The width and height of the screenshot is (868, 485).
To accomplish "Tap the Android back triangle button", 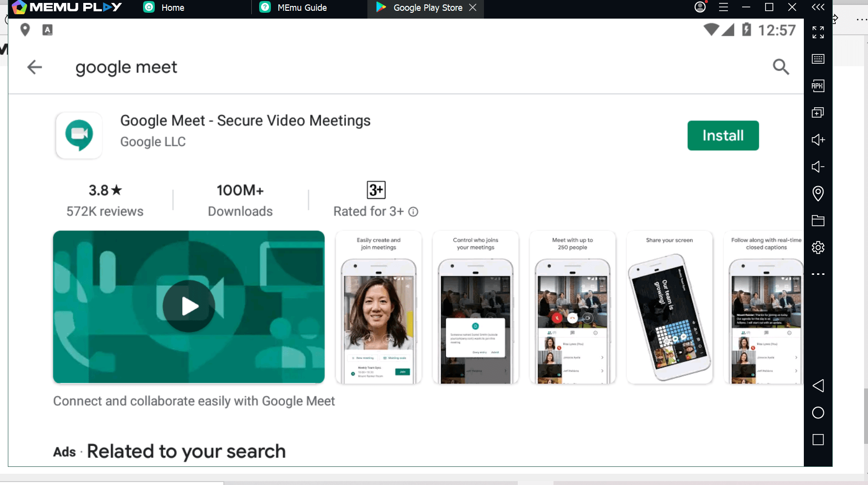I will pyautogui.click(x=818, y=386).
